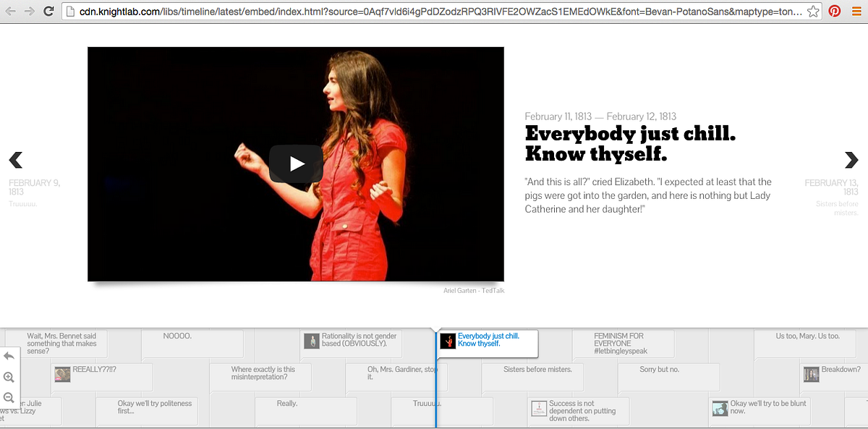Viewport: 868px width, 429px height.
Task: Open 'Us too, Mary. Us too.' marker
Action: click(x=805, y=344)
